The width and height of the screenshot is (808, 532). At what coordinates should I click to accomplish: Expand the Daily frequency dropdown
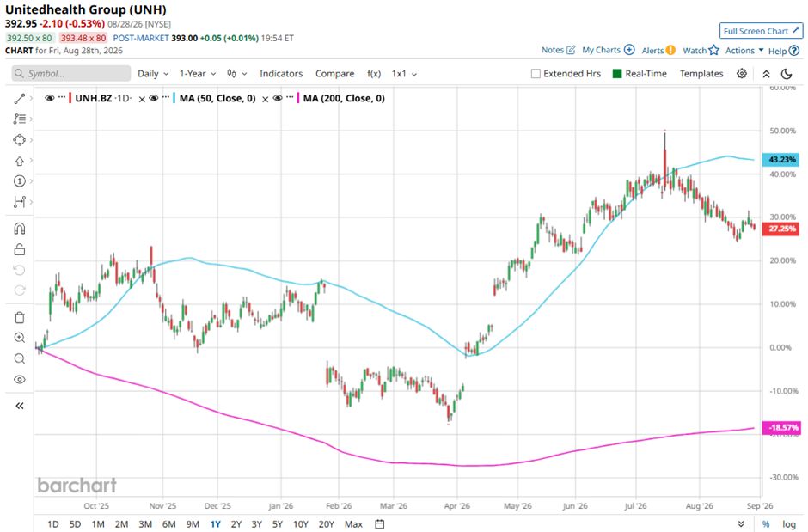pos(153,74)
